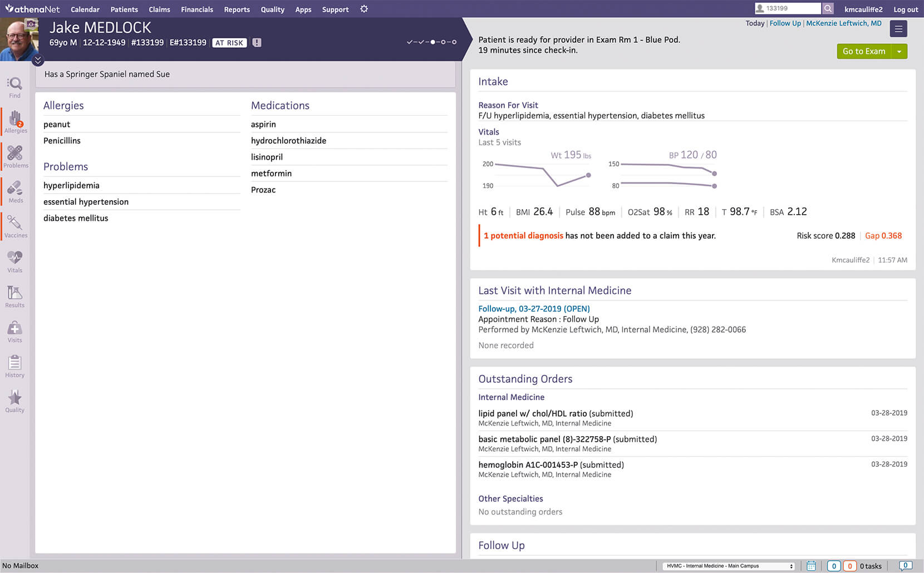Click the kmcauliffe2 username

863,9
